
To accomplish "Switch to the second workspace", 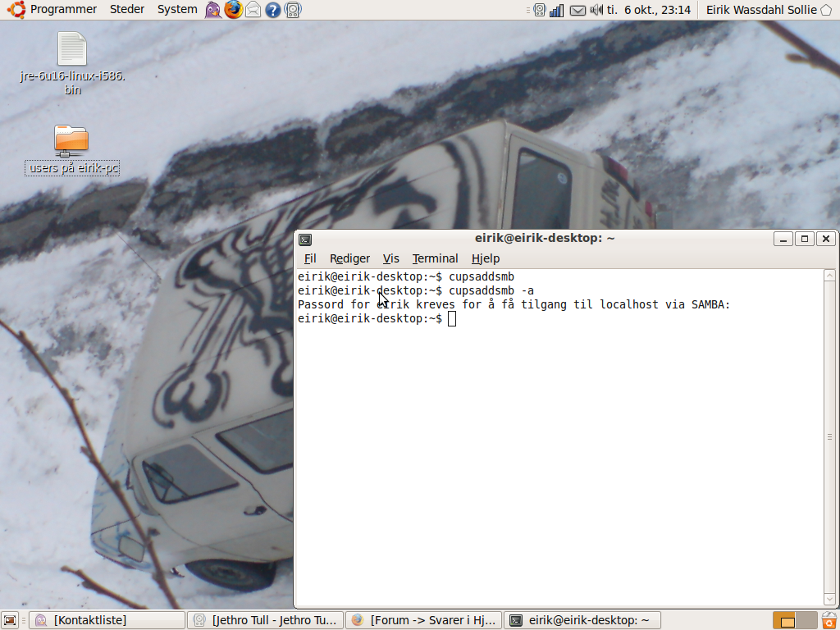I will pyautogui.click(x=806, y=620).
